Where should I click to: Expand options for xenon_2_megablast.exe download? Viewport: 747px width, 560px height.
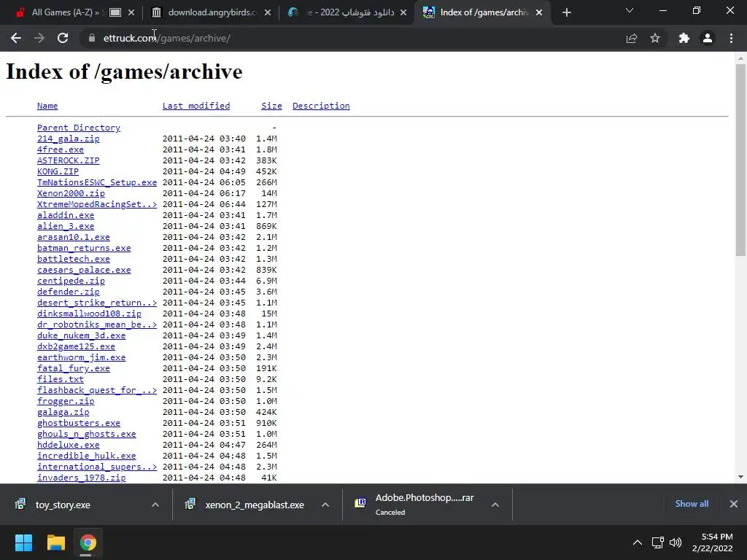[x=325, y=505]
